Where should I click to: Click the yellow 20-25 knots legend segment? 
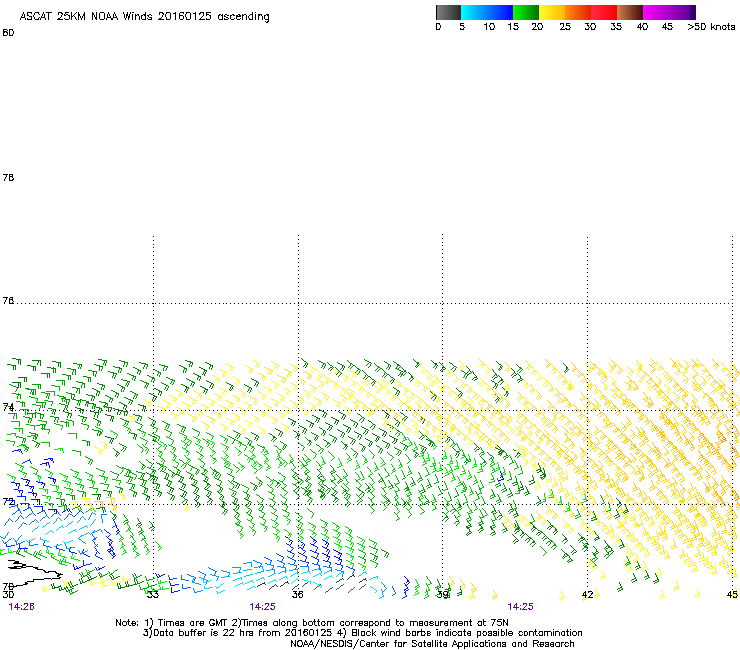[x=552, y=12]
